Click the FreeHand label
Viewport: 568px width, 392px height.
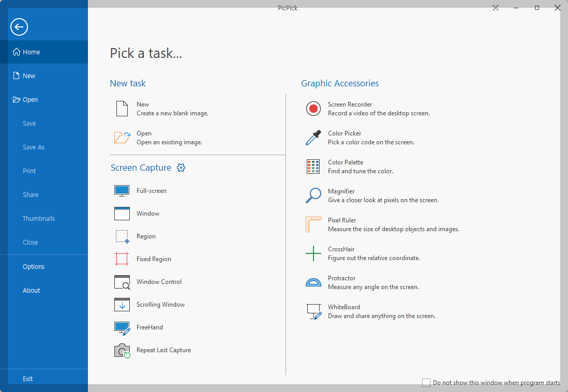(x=150, y=327)
